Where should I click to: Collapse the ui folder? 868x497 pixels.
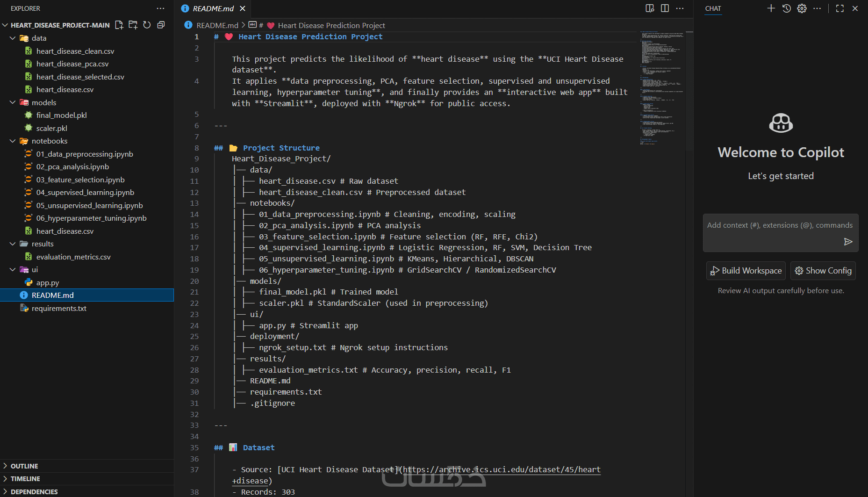pos(13,269)
